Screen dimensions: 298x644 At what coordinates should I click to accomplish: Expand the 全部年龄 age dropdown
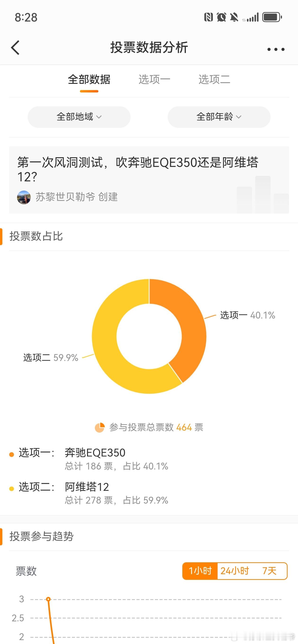pyautogui.click(x=219, y=117)
